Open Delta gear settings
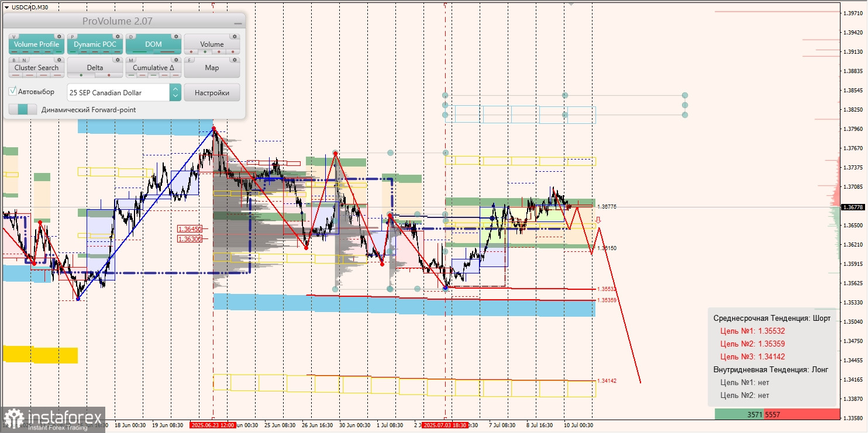 coord(118,60)
